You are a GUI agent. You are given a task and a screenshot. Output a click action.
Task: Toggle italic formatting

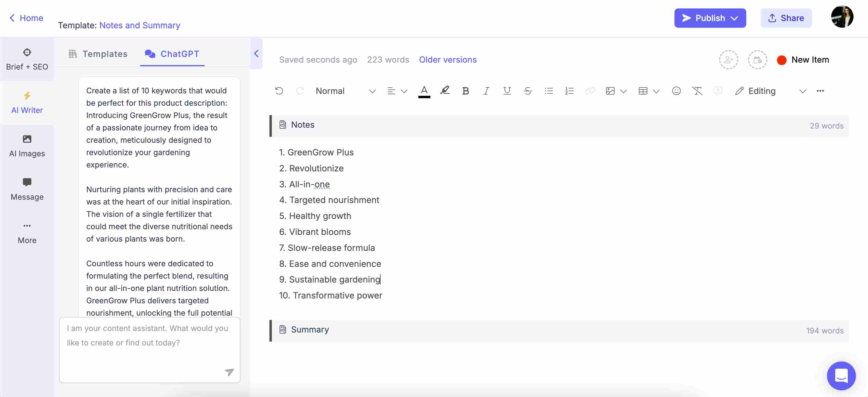[486, 91]
